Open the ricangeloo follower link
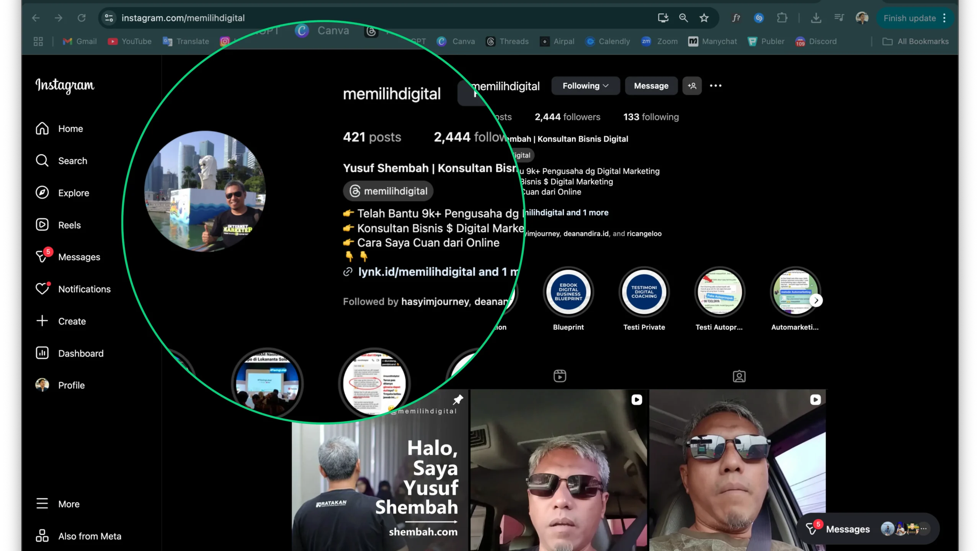This screenshot has width=980, height=551. pyautogui.click(x=644, y=233)
